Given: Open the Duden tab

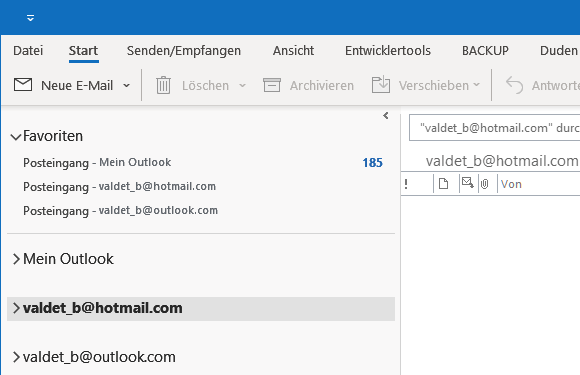Looking at the screenshot, I should [559, 51].
